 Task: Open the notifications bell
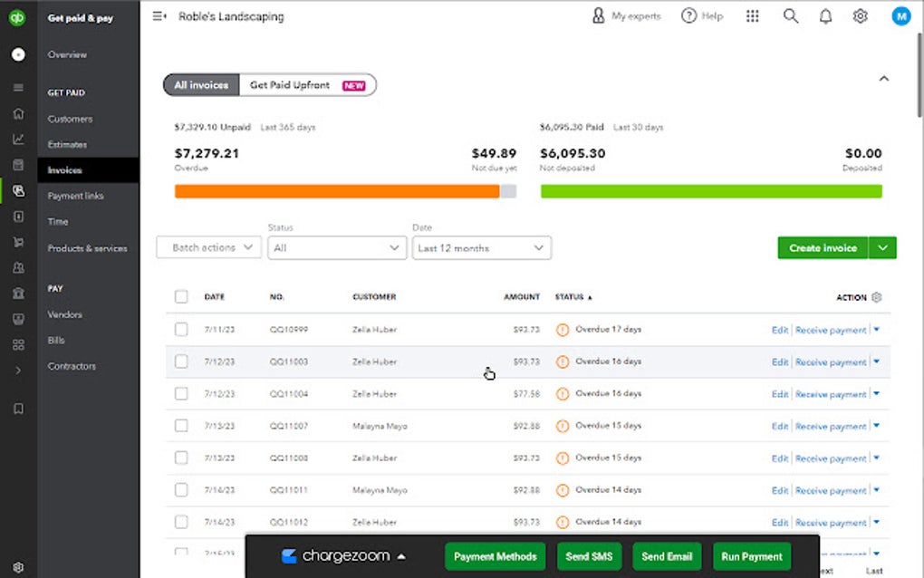point(825,16)
